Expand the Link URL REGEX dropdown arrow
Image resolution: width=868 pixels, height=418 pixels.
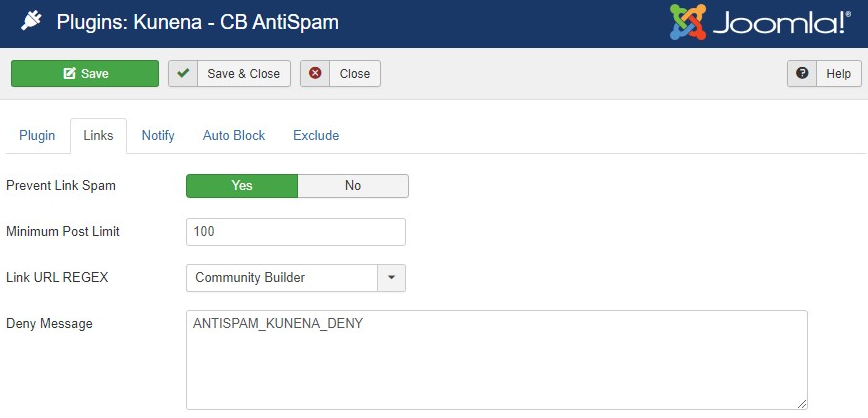coord(391,277)
